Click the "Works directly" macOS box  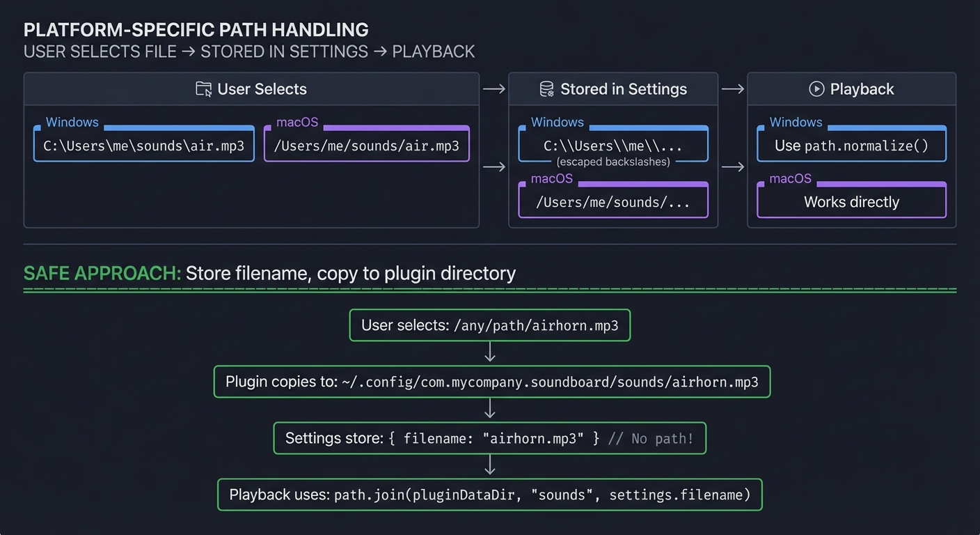[x=851, y=201]
